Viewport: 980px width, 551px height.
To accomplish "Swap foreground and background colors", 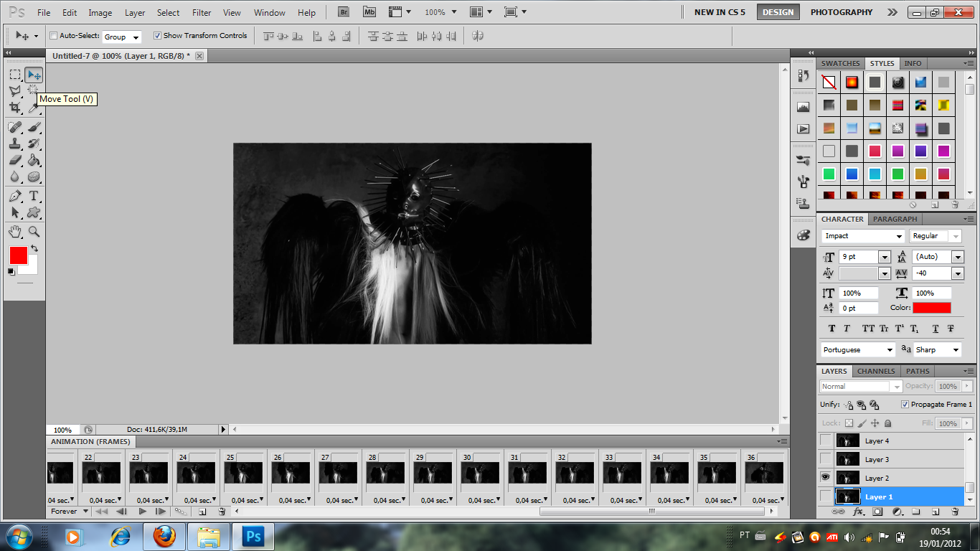I will 34,248.
